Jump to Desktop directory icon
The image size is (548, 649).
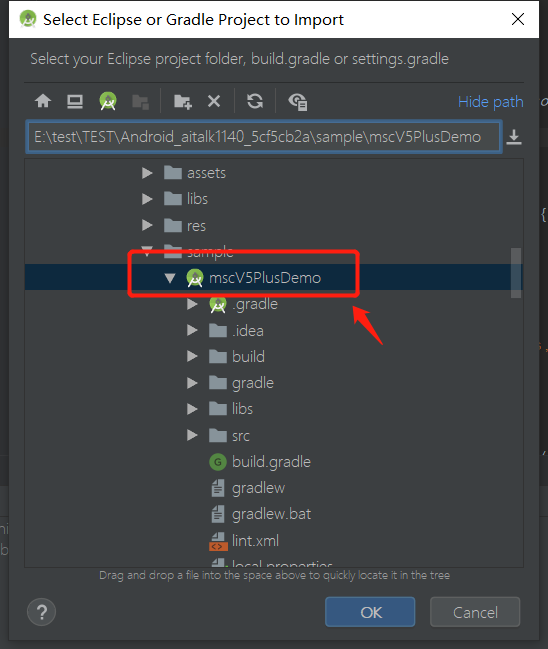point(75,101)
